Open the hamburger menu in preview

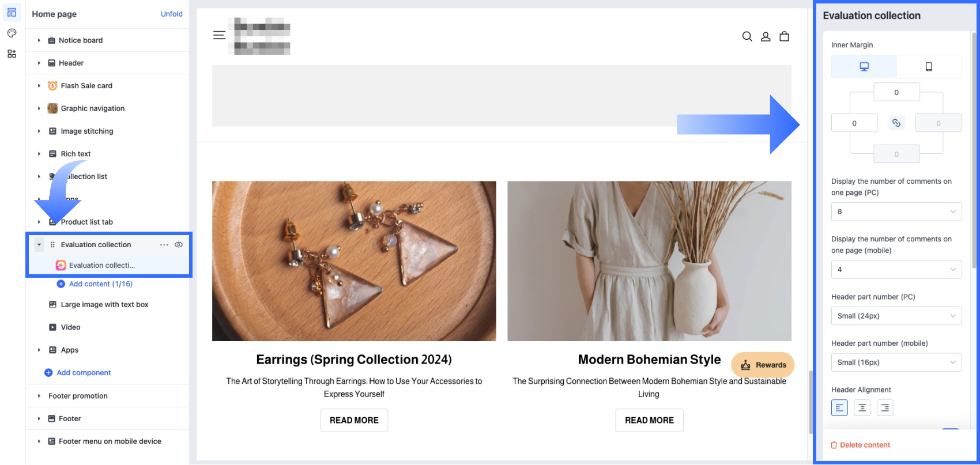click(x=219, y=36)
